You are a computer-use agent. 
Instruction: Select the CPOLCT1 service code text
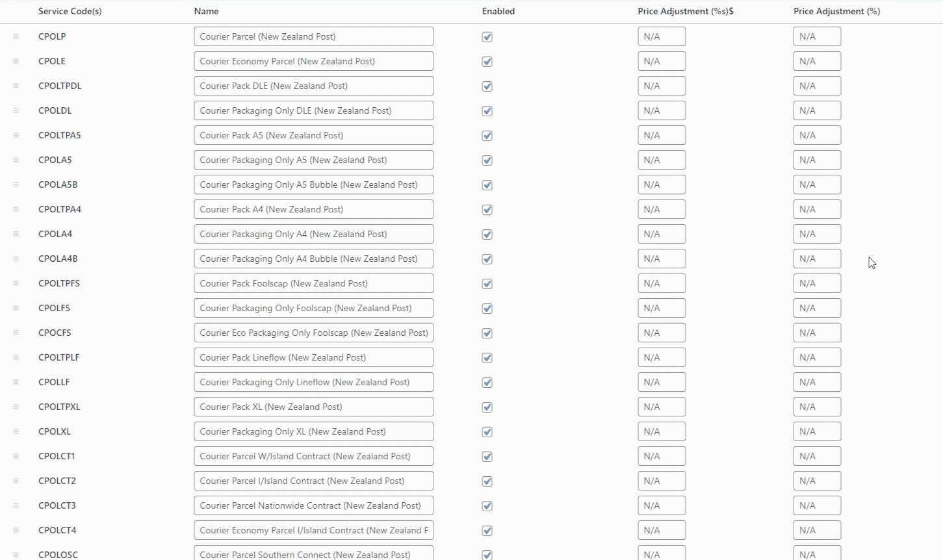pos(57,456)
